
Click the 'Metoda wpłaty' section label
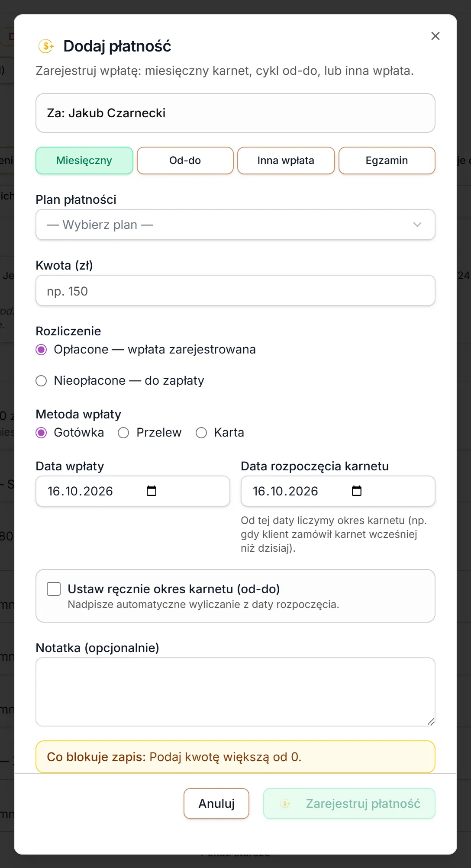(78, 414)
